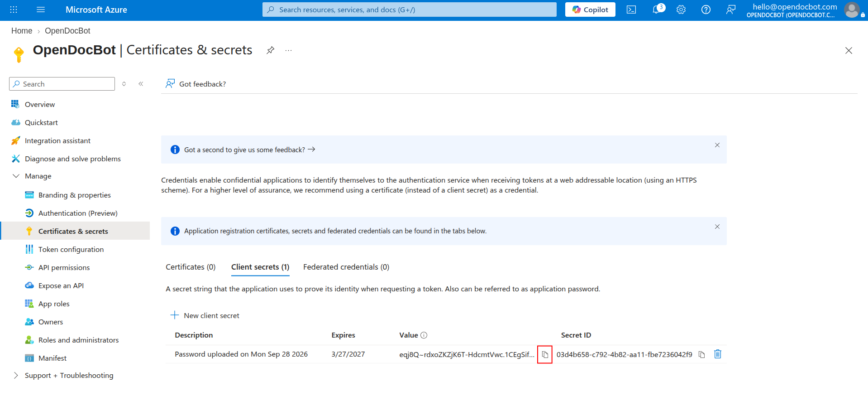Open the OpenDocBot breadcrumb link
This screenshot has height=401, width=868.
67,31
